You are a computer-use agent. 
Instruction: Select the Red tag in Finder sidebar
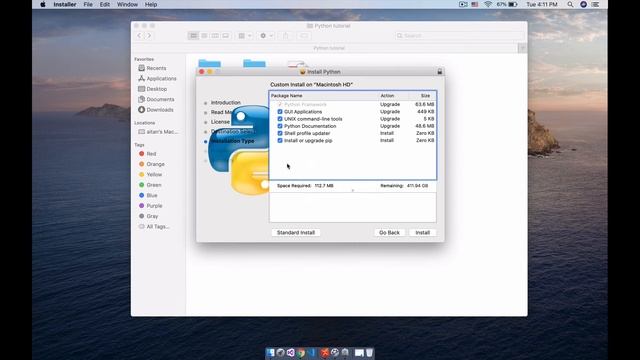151,154
